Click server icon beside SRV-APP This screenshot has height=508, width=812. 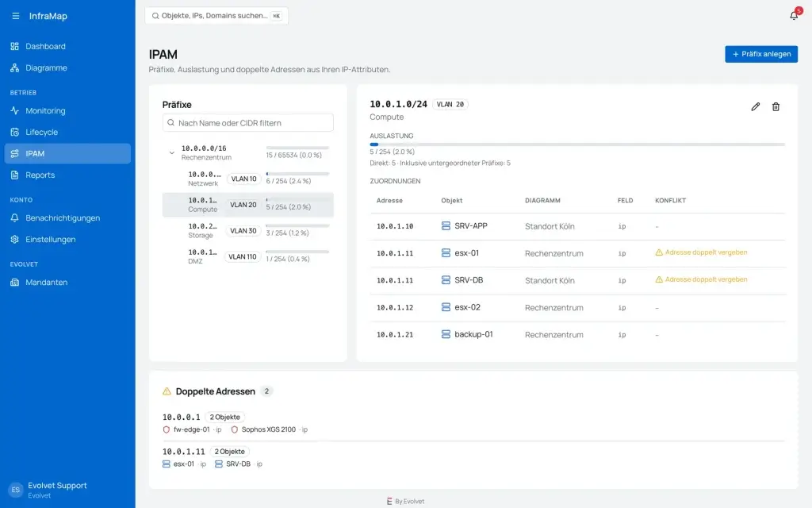click(x=446, y=226)
